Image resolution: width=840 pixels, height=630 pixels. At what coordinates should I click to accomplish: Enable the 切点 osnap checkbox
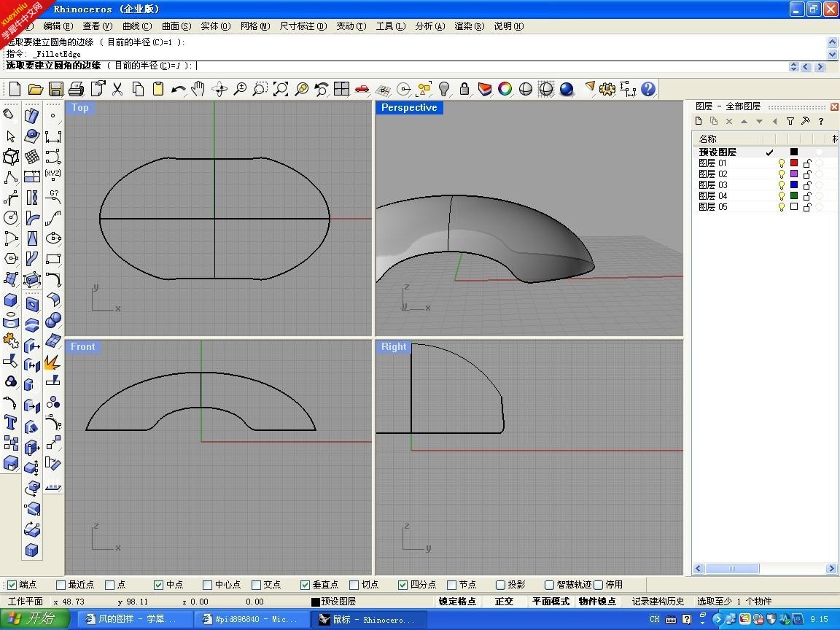(x=354, y=585)
